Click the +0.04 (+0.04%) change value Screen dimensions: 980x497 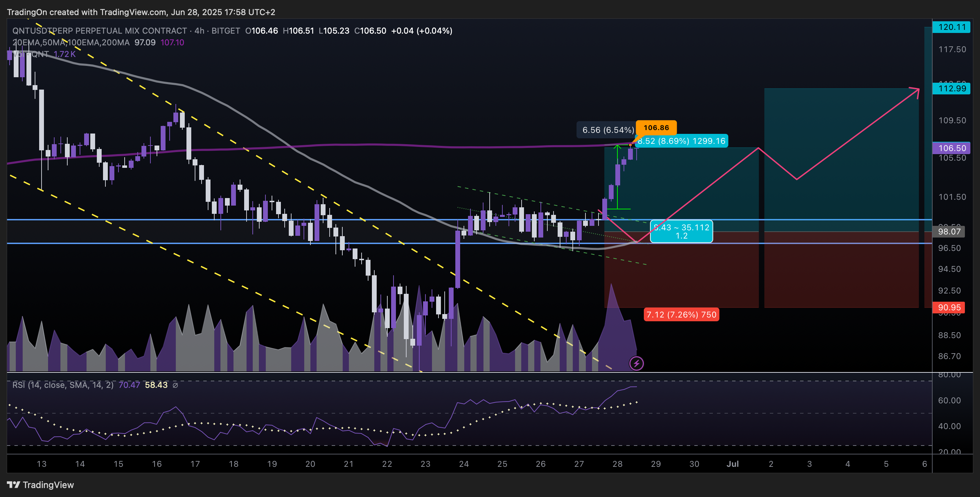point(422,31)
